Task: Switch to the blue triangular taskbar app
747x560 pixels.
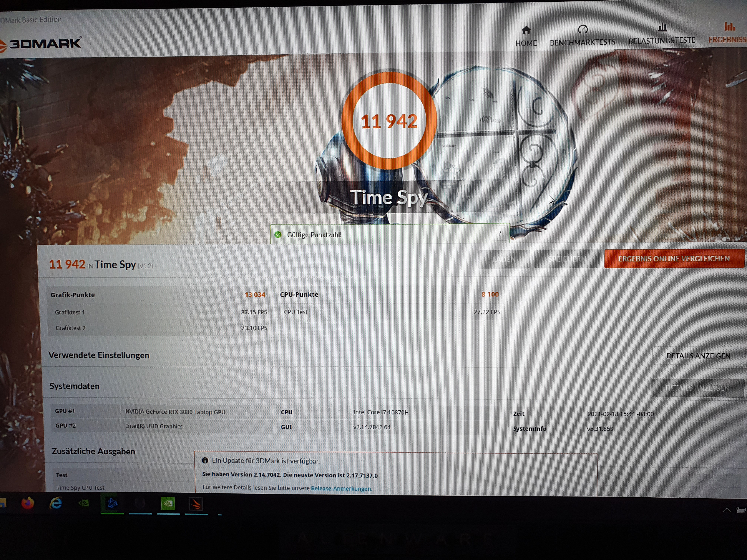Action: click(112, 504)
